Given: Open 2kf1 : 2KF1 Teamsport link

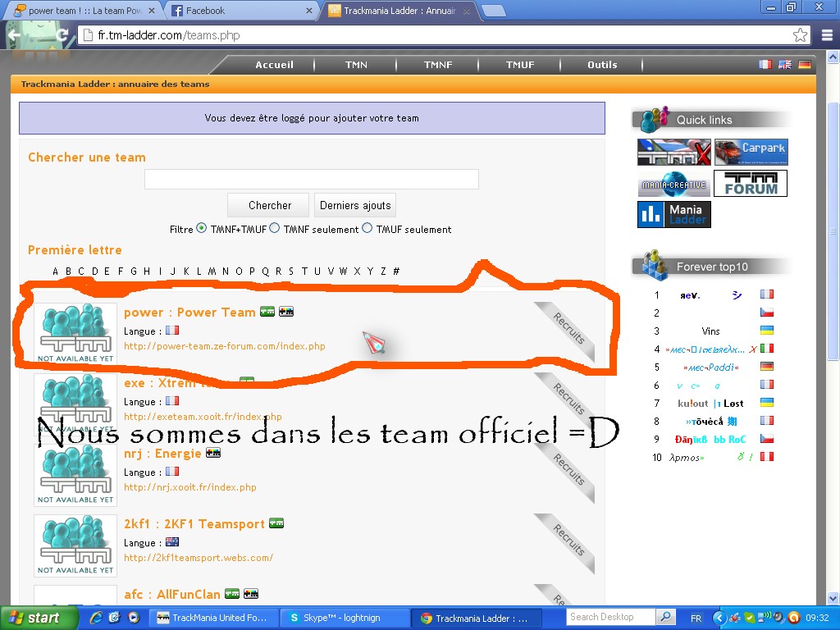Looking at the screenshot, I should tap(194, 524).
